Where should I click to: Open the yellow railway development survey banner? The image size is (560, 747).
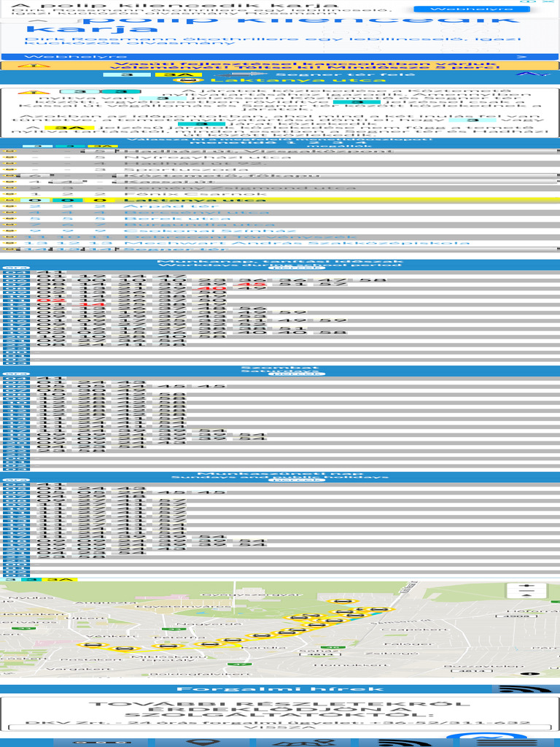[x=280, y=66]
